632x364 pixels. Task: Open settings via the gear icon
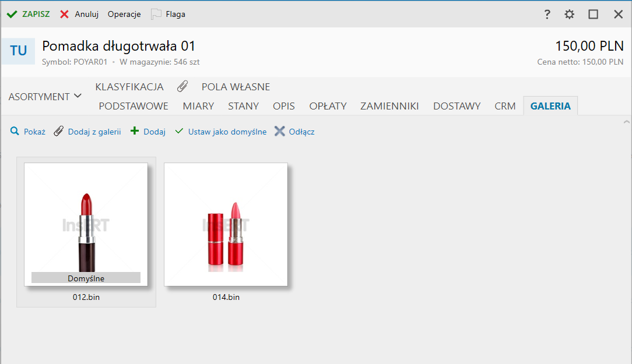click(570, 15)
